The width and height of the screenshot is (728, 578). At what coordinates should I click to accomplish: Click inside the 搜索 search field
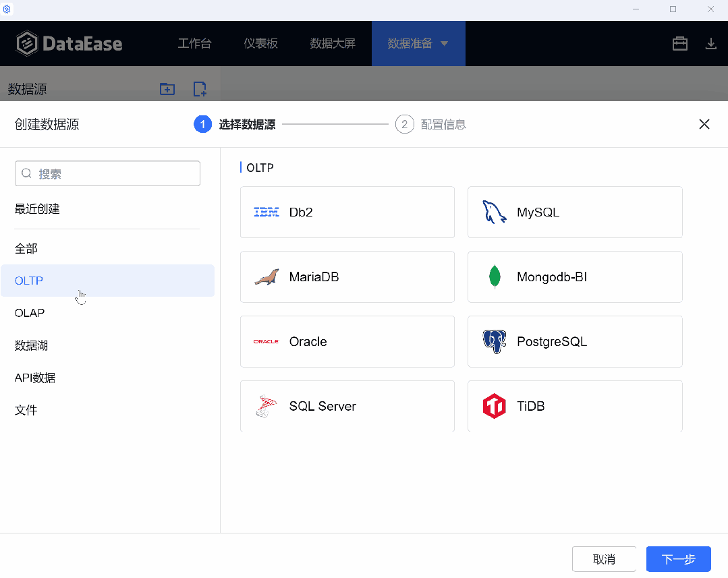(x=107, y=173)
